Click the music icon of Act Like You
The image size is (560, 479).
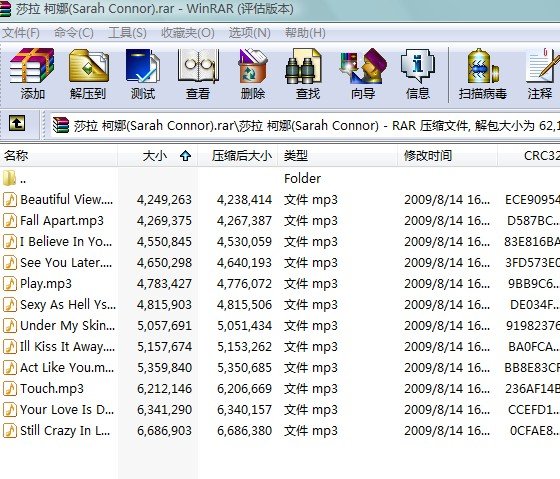(10, 368)
